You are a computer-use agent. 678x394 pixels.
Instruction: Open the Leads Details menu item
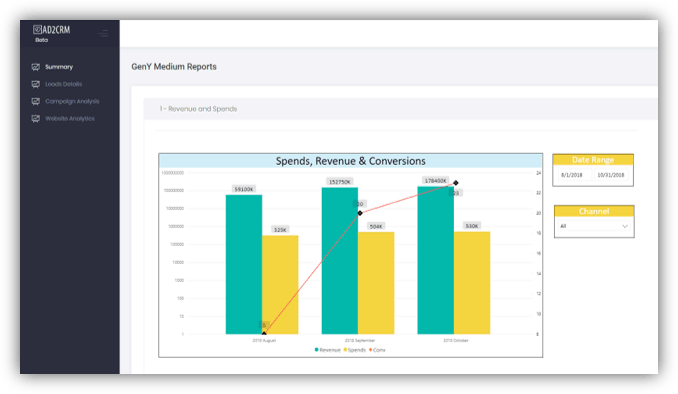(64, 84)
